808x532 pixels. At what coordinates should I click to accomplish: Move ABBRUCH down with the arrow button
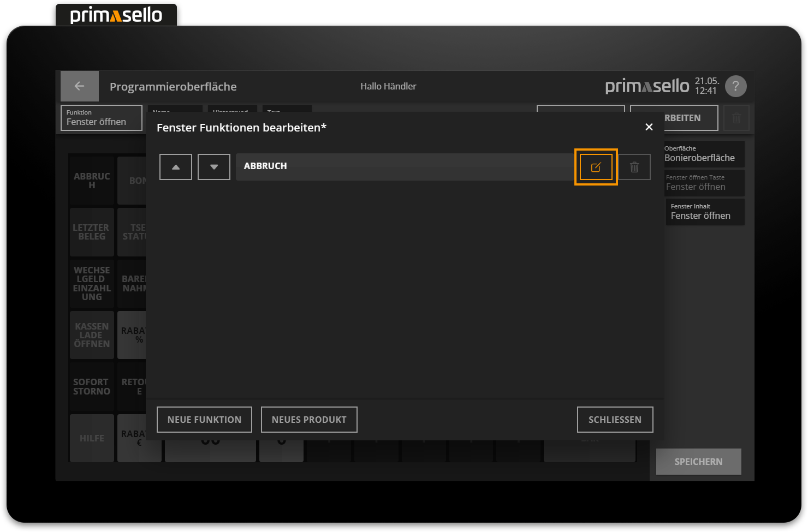pyautogui.click(x=214, y=167)
